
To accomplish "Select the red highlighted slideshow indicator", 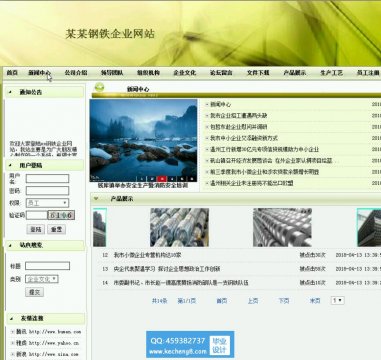I will point(162,179).
